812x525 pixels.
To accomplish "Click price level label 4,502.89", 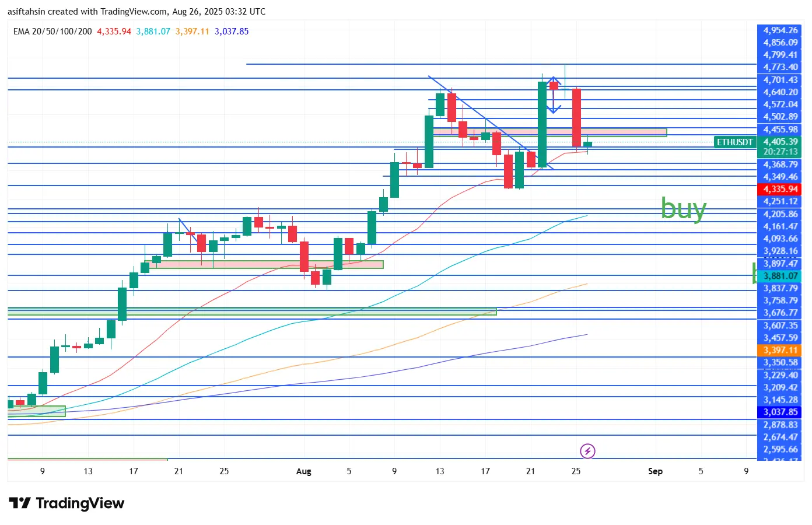I will tap(780, 117).
